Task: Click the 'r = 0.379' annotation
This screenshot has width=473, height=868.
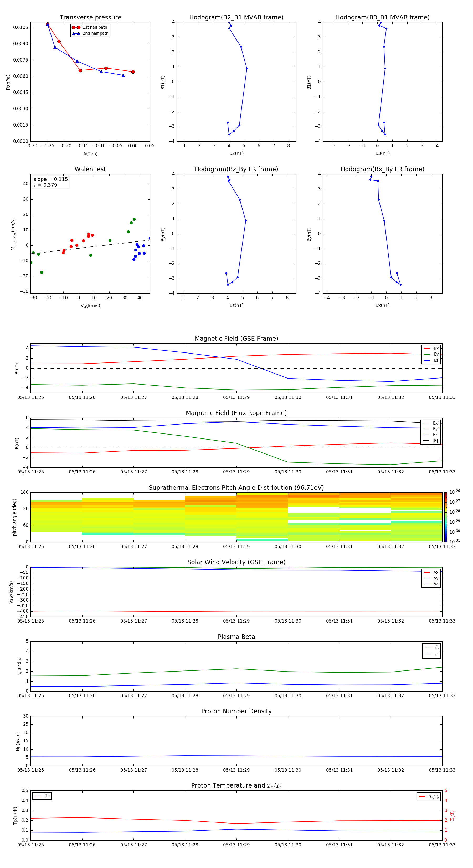Action: (45, 185)
